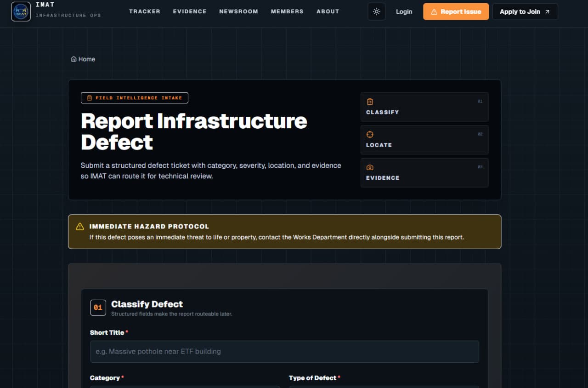Click the 'Submit a structured defect ticket' description
Image resolution: width=588 pixels, height=388 pixels.
(x=211, y=171)
